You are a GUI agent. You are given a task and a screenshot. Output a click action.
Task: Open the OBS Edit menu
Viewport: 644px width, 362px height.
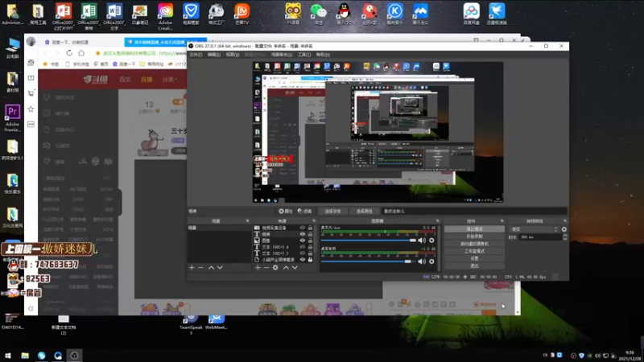(x=213, y=55)
